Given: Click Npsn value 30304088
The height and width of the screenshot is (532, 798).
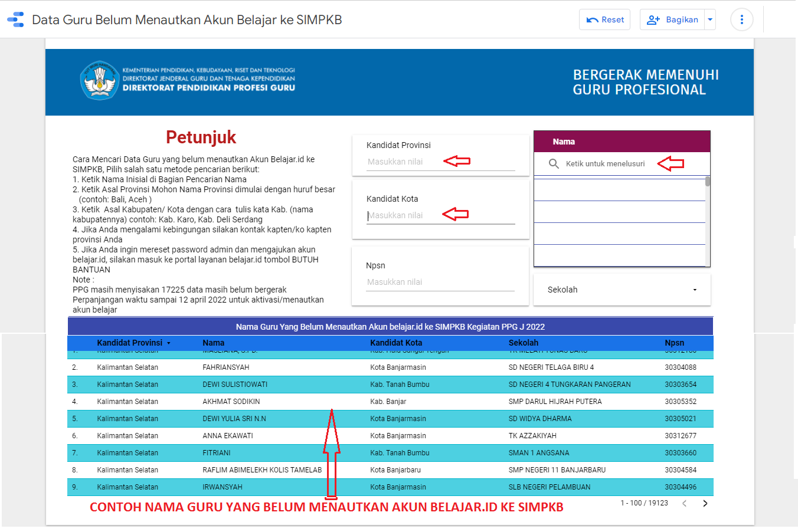Looking at the screenshot, I should [681, 367].
